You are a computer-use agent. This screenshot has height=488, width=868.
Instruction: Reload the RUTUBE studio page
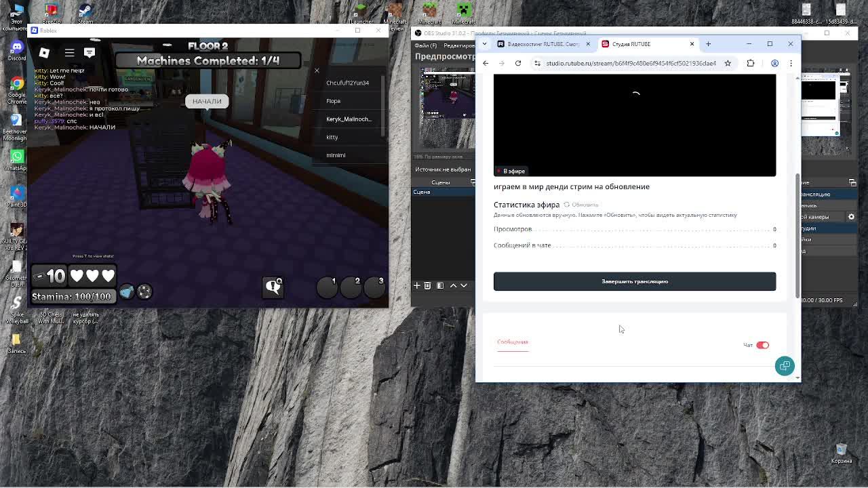tap(518, 63)
